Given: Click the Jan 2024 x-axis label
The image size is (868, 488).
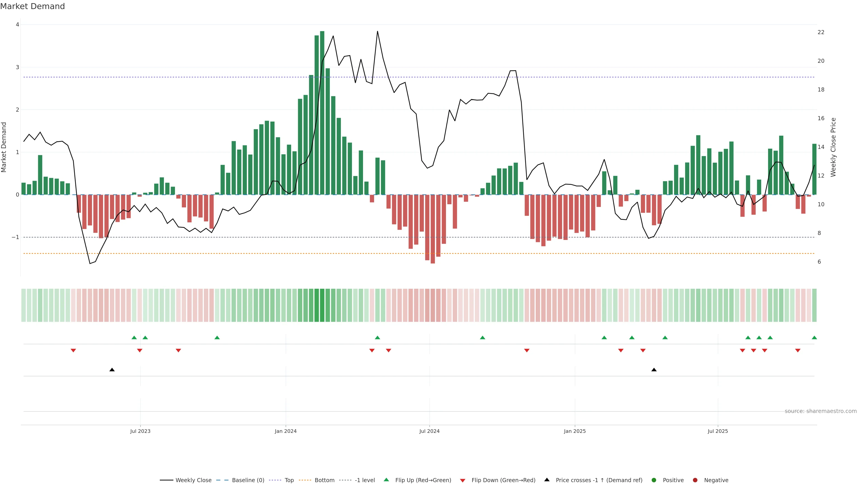Looking at the screenshot, I should point(286,431).
